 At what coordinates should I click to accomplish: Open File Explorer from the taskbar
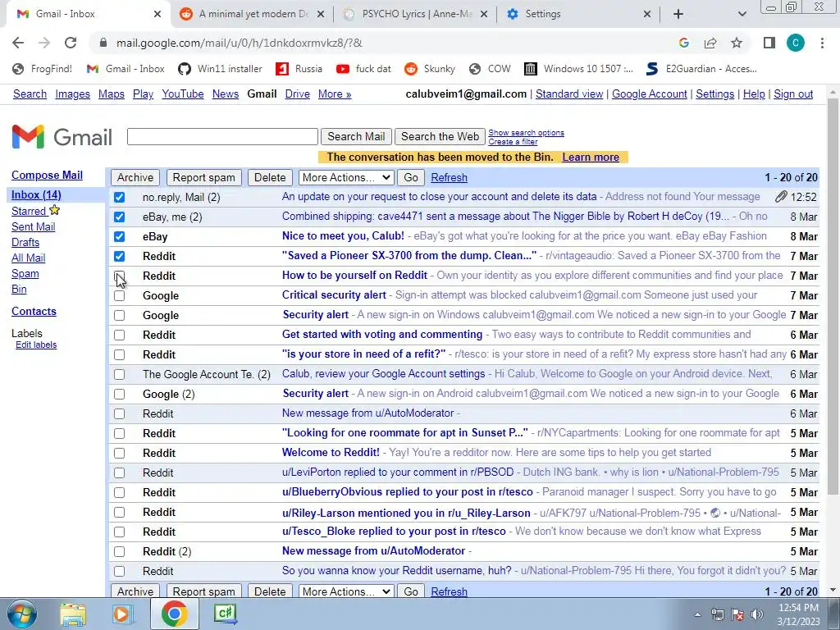tap(73, 614)
